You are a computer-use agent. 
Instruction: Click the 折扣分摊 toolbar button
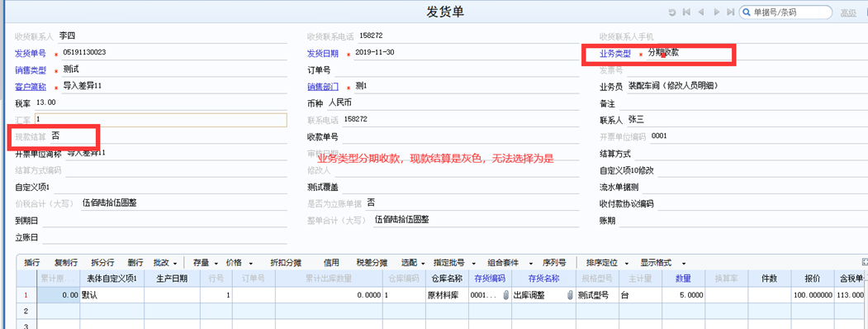(x=285, y=263)
